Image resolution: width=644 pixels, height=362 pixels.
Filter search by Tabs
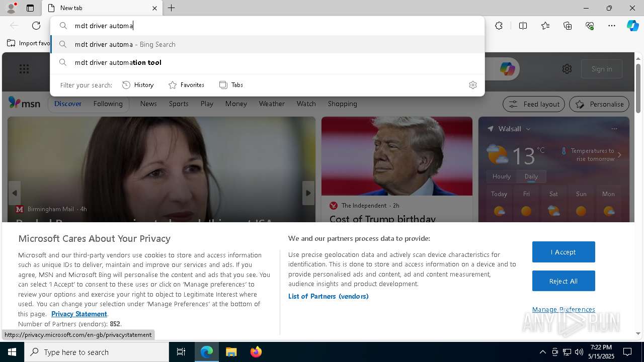231,85
